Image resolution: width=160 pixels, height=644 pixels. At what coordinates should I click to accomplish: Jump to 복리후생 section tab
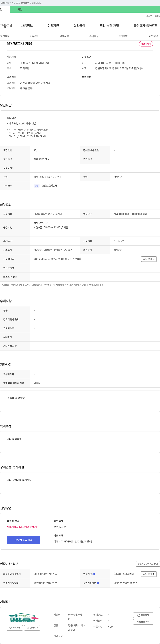pyautogui.click(x=94, y=36)
